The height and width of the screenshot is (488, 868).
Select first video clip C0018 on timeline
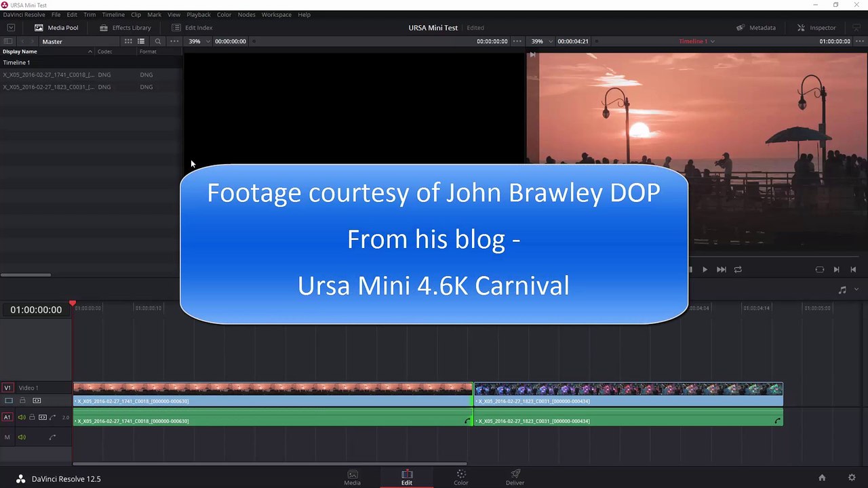273,394
